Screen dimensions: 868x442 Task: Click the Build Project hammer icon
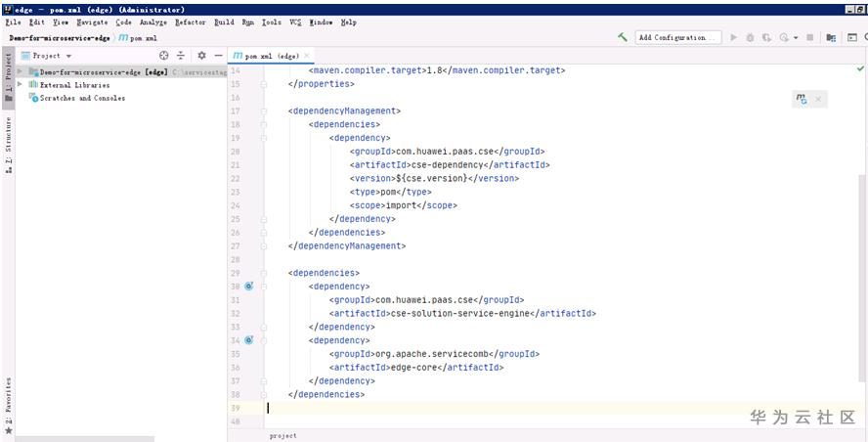(623, 38)
